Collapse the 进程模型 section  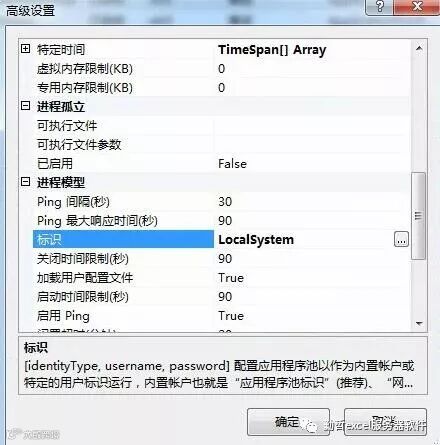click(x=25, y=182)
